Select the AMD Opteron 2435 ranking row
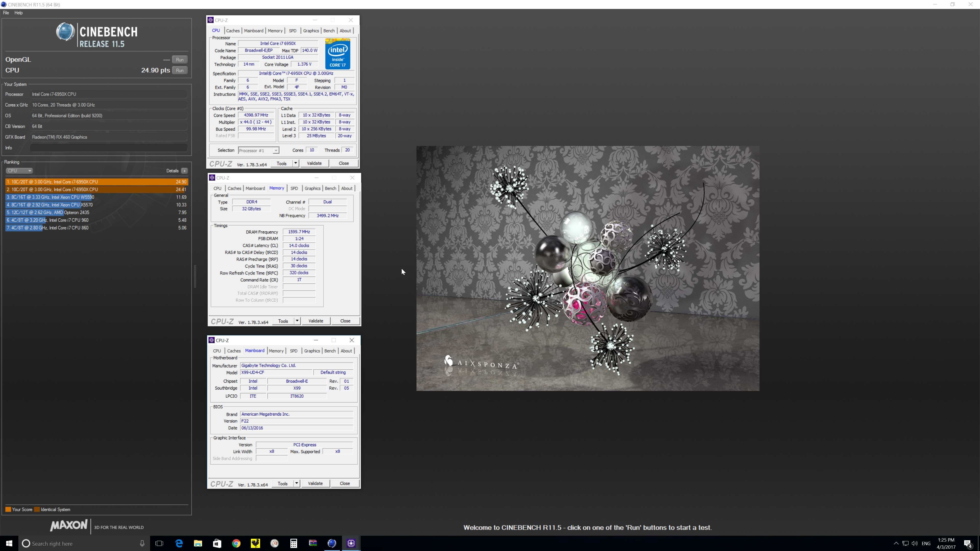The width and height of the screenshot is (980, 551). [x=97, y=212]
